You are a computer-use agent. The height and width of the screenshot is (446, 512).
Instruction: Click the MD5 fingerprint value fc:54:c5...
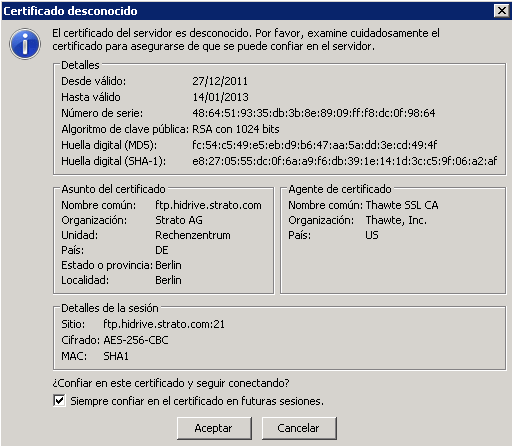click(314, 145)
